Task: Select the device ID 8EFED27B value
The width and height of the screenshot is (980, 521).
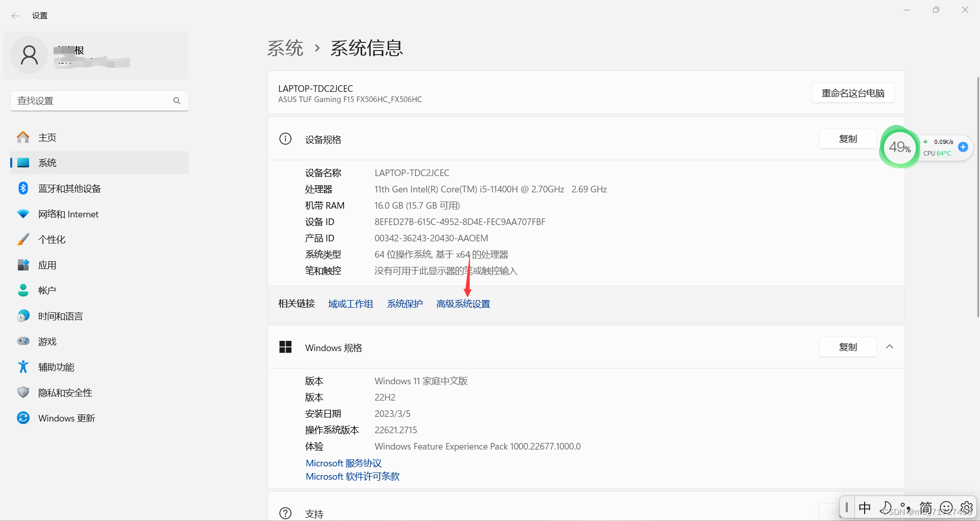Action: 460,222
